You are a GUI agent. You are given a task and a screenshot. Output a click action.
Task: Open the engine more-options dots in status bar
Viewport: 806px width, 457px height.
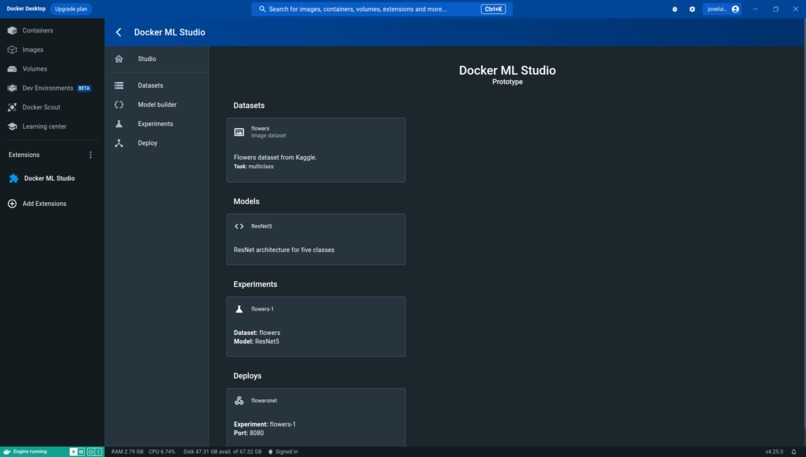(99, 452)
